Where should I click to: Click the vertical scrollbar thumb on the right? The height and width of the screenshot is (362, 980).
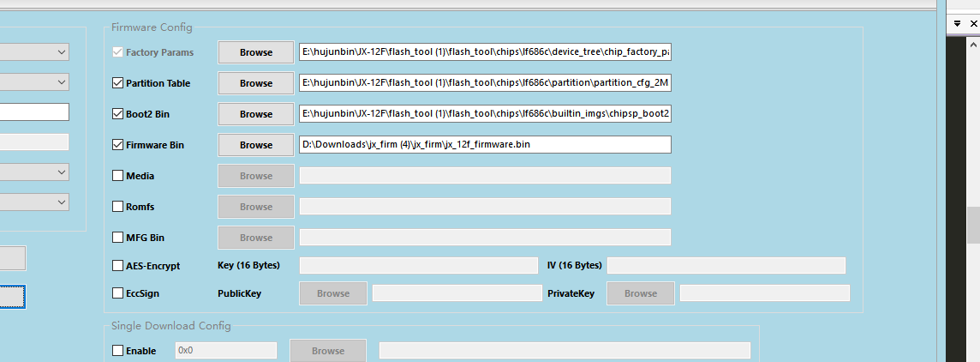[x=972, y=226]
